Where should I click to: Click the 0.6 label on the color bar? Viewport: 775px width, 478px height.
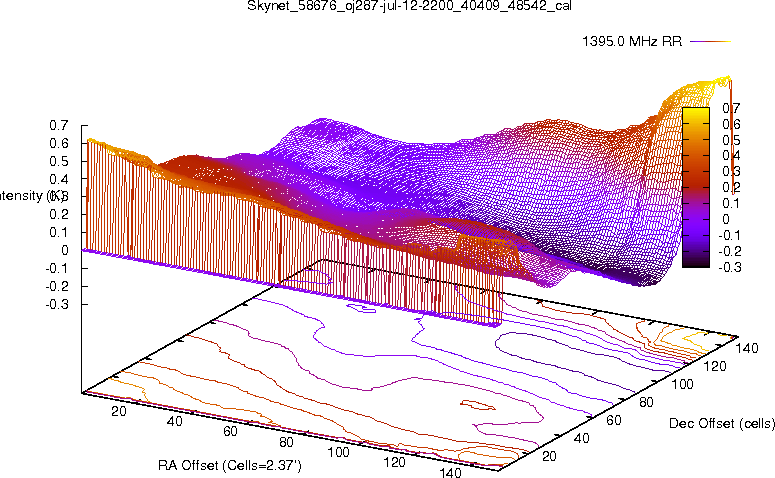pos(731,124)
